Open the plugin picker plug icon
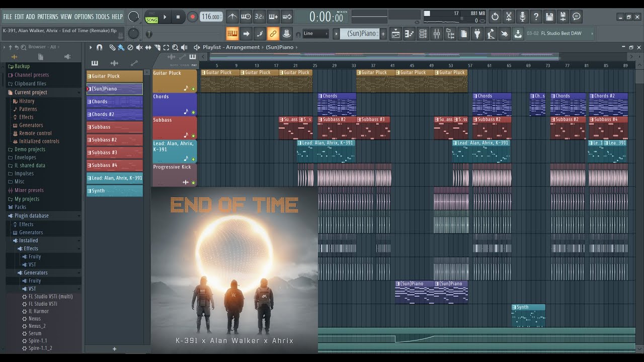 tap(477, 34)
